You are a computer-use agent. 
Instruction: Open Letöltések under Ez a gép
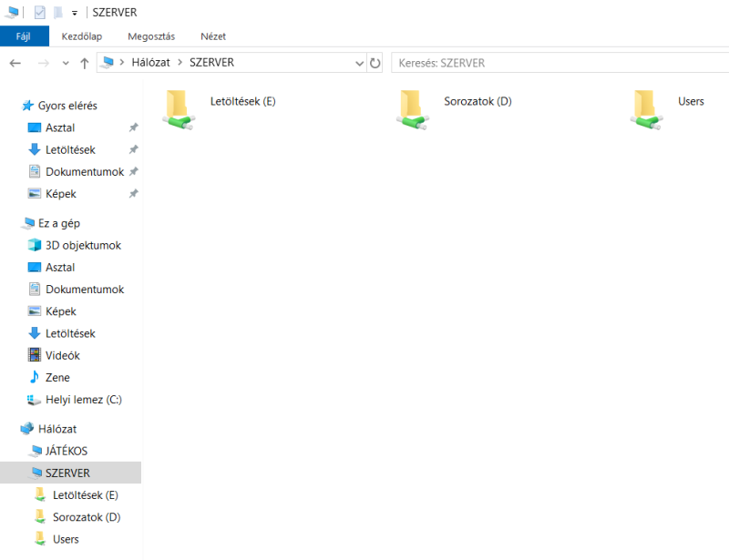[x=70, y=333]
